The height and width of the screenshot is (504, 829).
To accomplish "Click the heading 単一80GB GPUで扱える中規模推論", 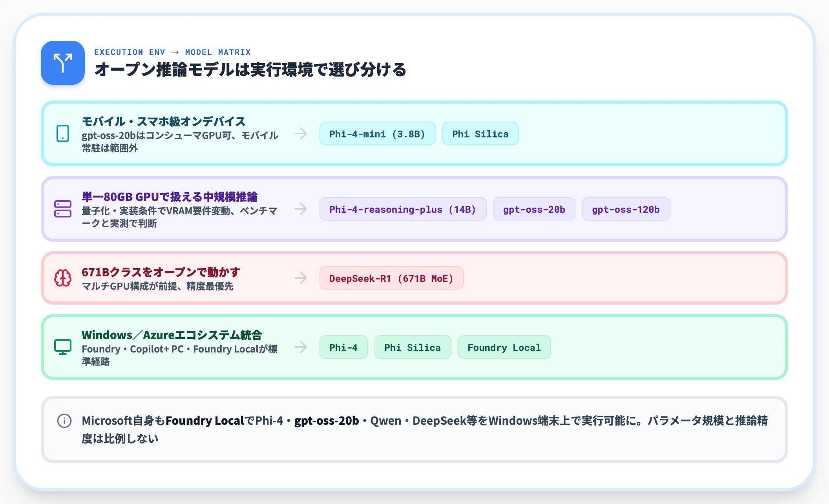I will click(x=170, y=197).
